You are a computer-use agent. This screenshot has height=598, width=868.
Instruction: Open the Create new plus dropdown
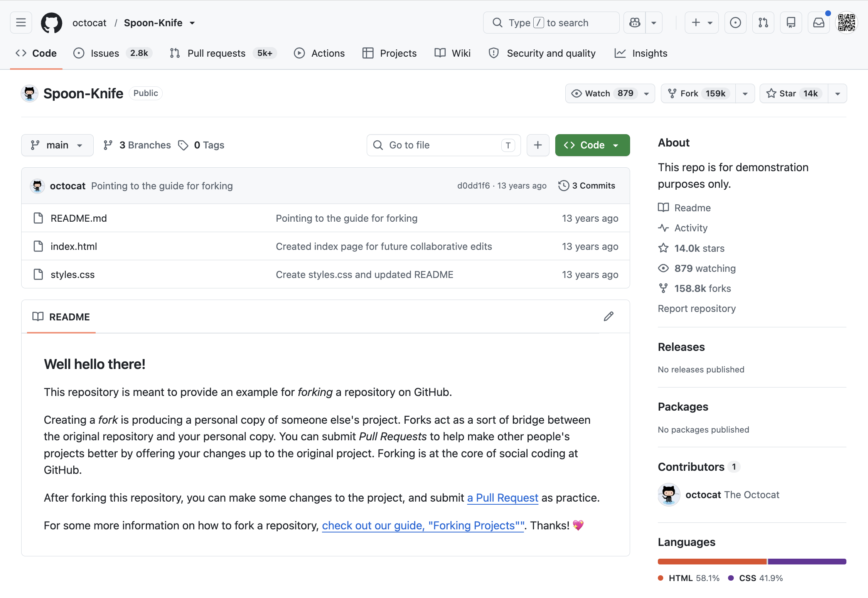pos(702,23)
